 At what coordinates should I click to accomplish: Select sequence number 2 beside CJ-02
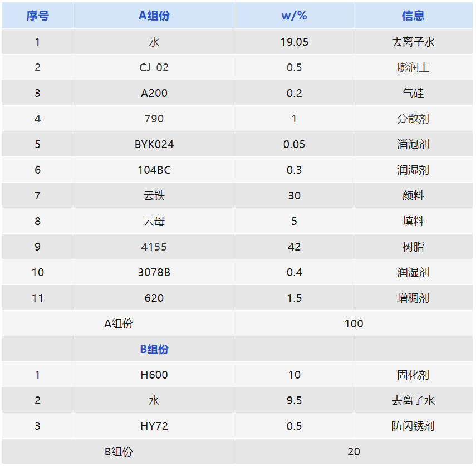coord(38,67)
